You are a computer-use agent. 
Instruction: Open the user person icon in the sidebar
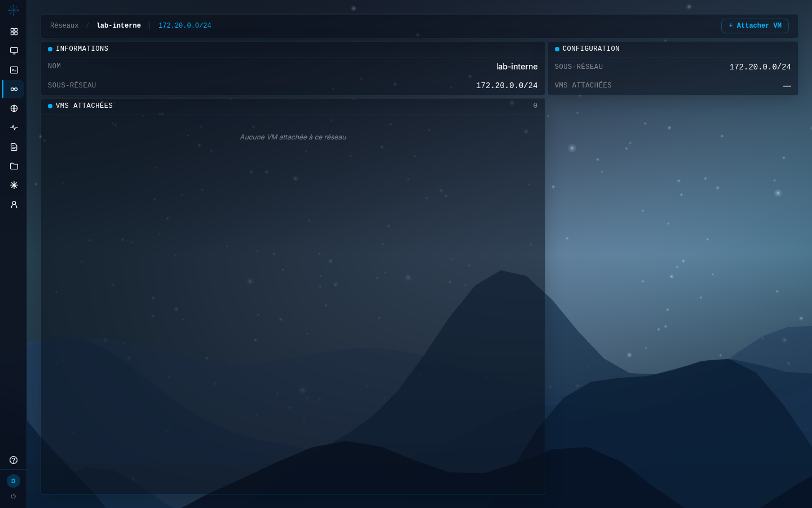tap(14, 204)
